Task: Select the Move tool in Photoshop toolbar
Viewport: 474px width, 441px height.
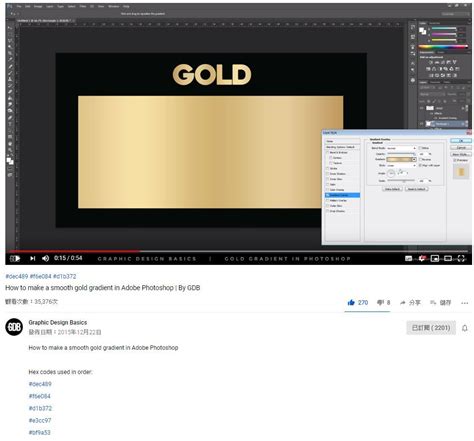Action: (10, 28)
